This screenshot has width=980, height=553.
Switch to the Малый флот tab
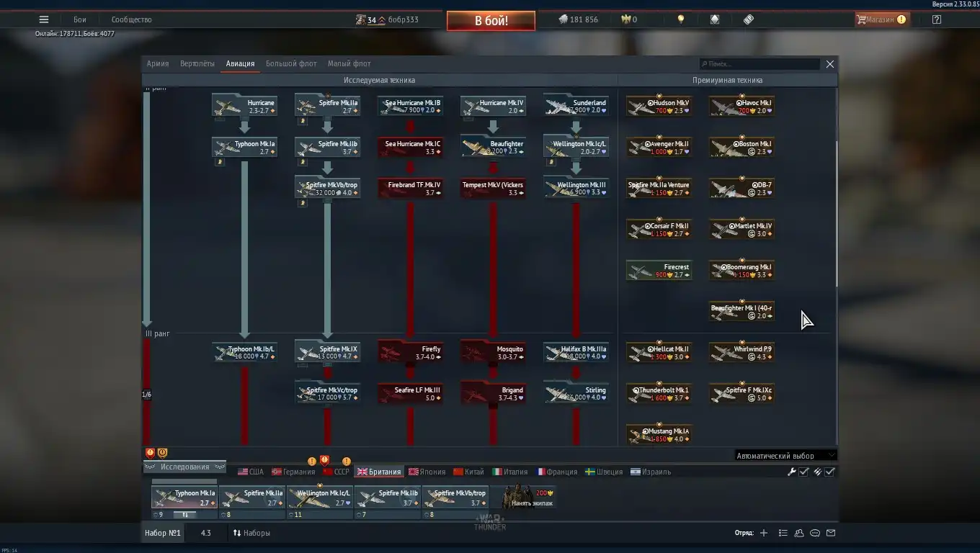(349, 63)
